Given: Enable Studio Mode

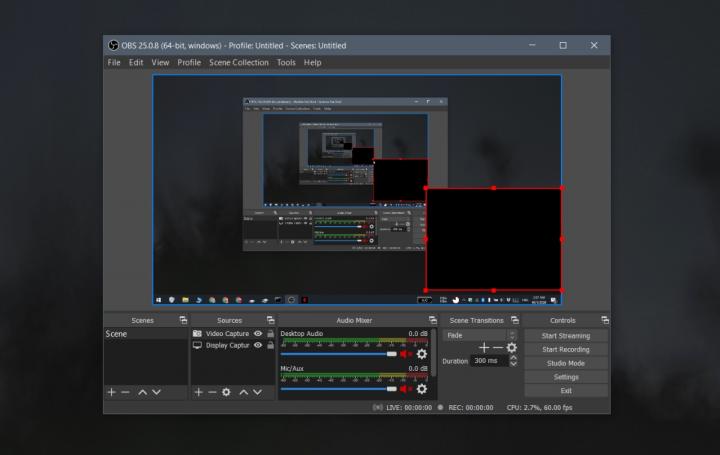Looking at the screenshot, I should [x=566, y=363].
